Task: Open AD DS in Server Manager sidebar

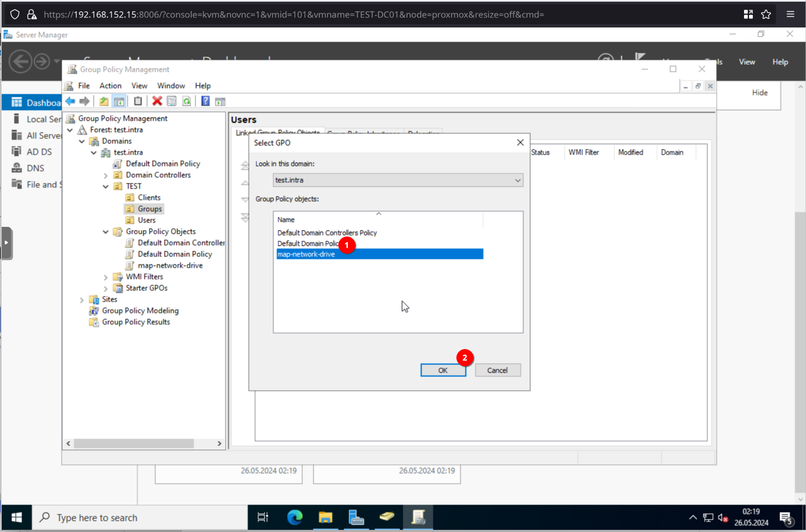Action: (32, 152)
